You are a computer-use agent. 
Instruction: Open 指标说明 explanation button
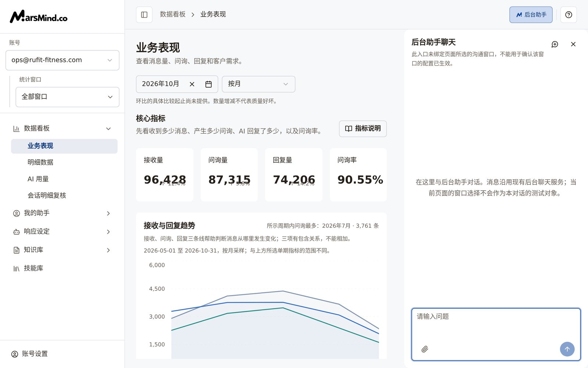[x=363, y=128]
